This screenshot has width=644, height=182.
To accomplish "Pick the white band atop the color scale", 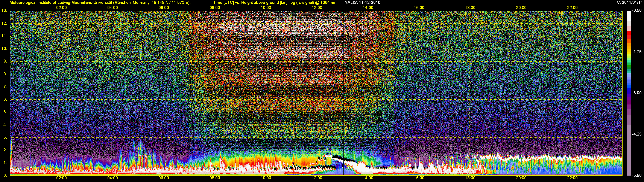I will [629, 15].
